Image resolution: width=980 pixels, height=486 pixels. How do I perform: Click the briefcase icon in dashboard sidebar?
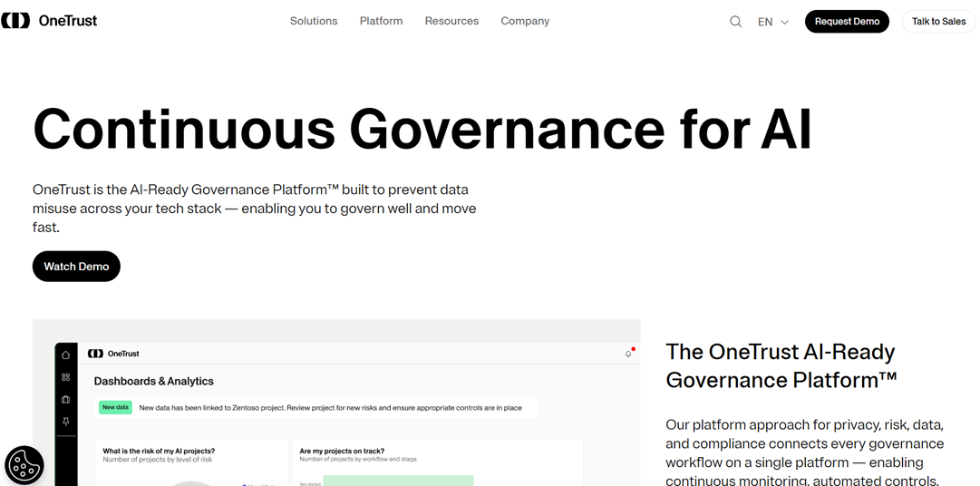(65, 400)
